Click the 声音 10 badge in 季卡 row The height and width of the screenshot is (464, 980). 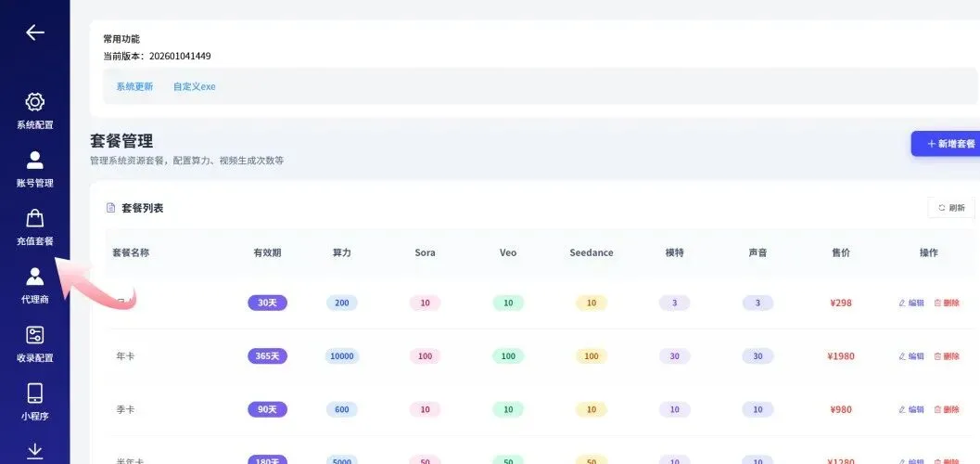(x=757, y=409)
